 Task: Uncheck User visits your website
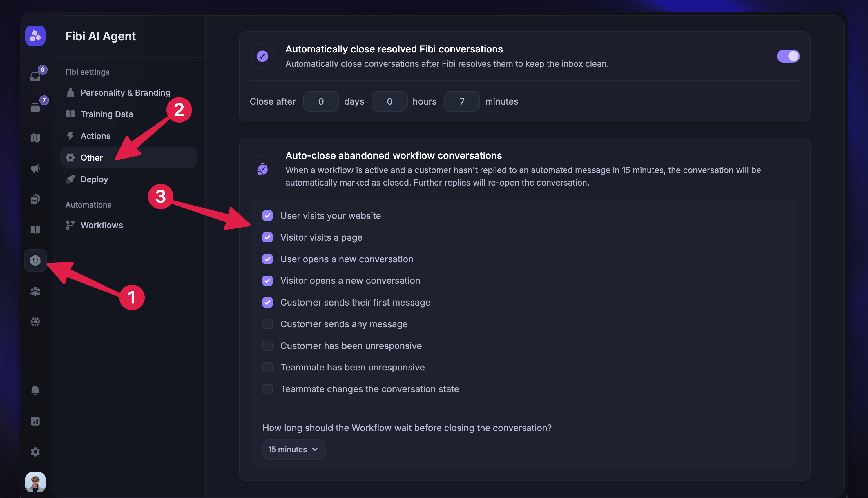click(268, 215)
